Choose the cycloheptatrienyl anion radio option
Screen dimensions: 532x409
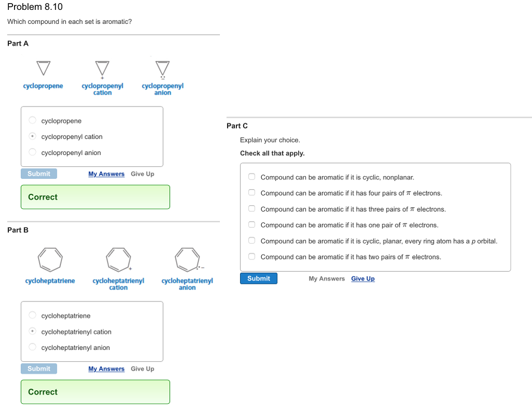point(32,347)
